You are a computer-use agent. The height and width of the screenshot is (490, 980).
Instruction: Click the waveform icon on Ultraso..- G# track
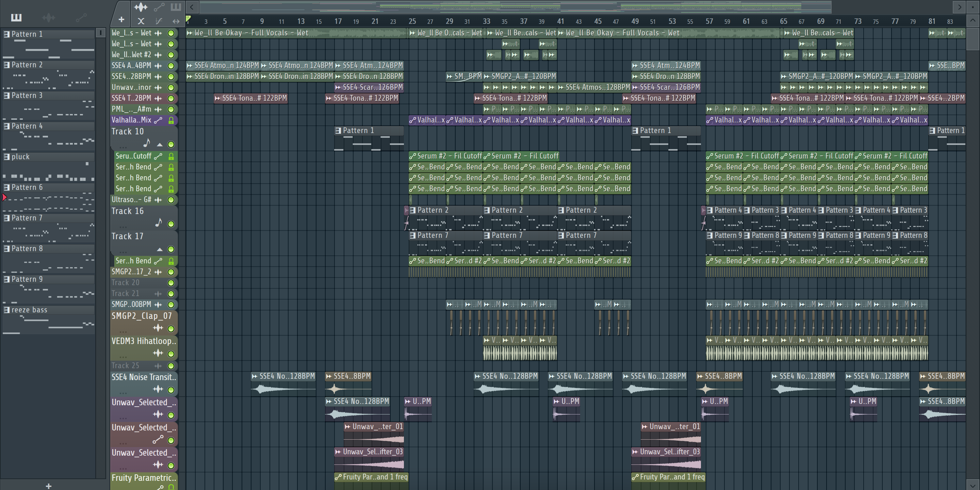(x=158, y=200)
